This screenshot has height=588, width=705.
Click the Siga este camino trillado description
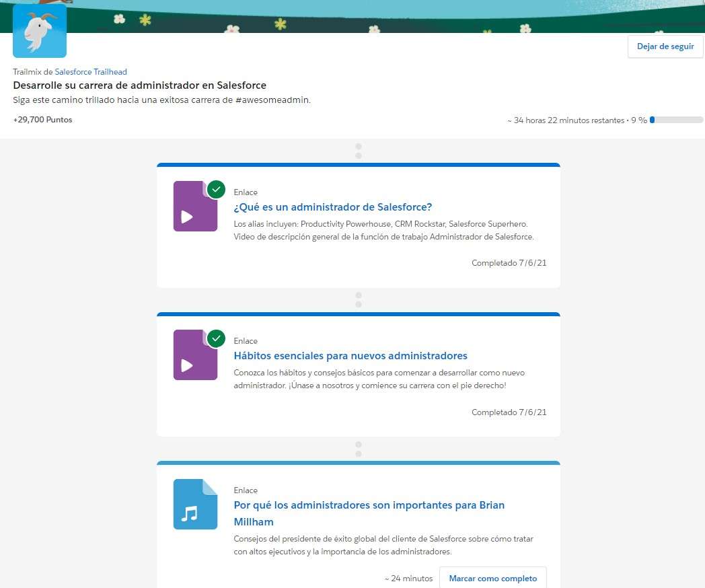[x=162, y=100]
